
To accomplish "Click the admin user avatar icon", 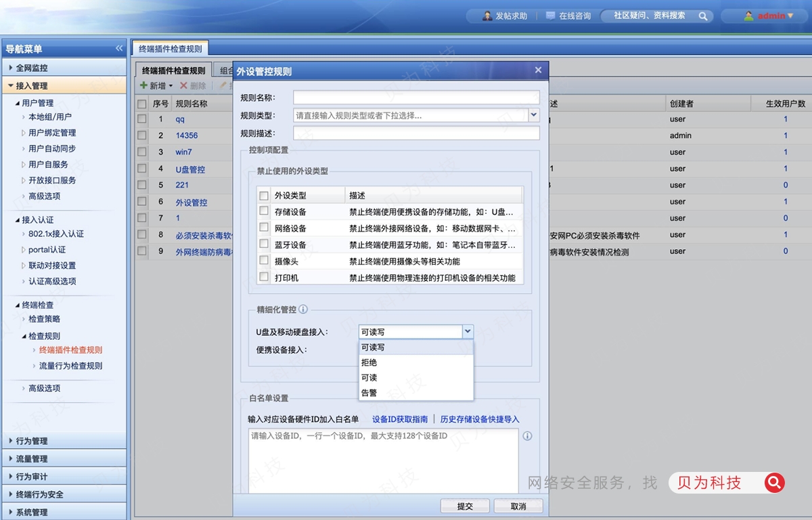I will 748,16.
